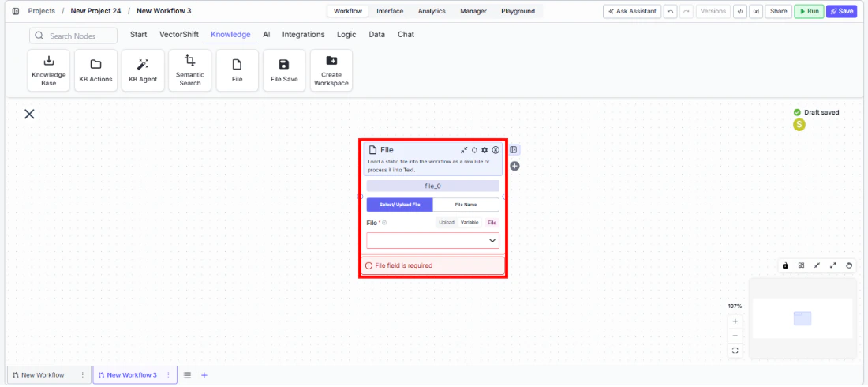Save the workflow
The height and width of the screenshot is (387, 868).
841,11
